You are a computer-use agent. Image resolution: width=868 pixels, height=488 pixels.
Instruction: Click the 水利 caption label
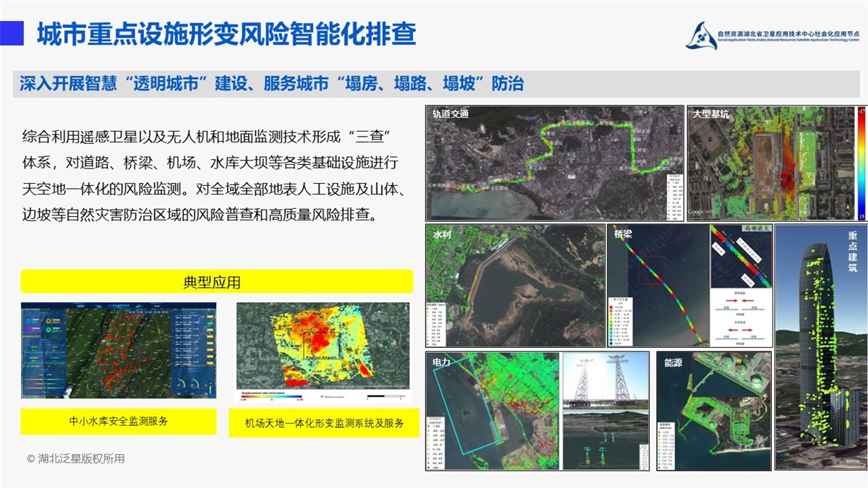pos(441,235)
